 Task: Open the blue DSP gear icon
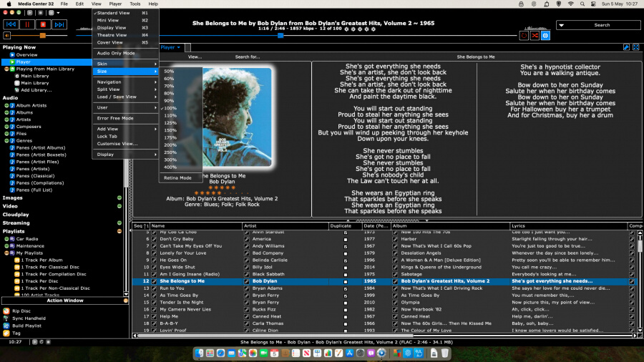pos(545,36)
